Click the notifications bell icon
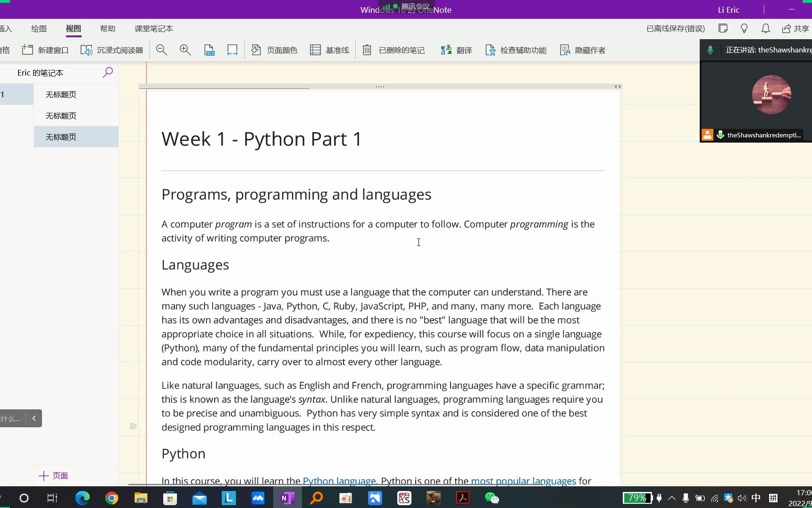Viewport: 812px width, 508px height. [x=765, y=29]
